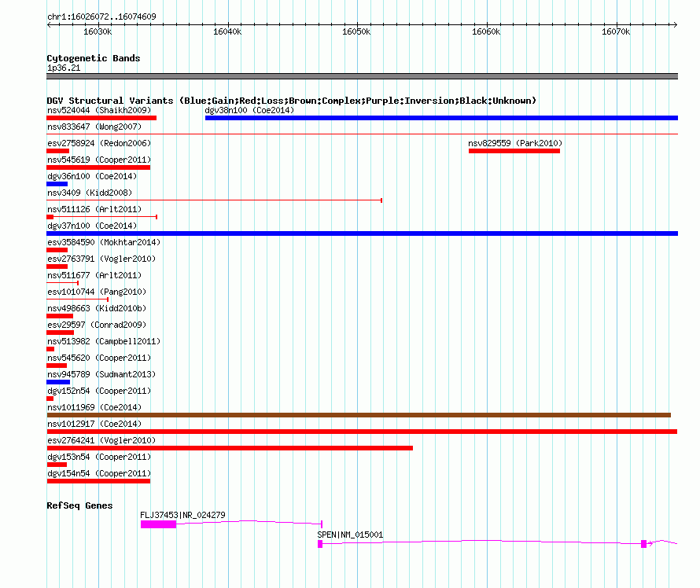Select nsv498663 (Kidd2010b) label
This screenshot has height=588, width=700.
tap(97, 308)
